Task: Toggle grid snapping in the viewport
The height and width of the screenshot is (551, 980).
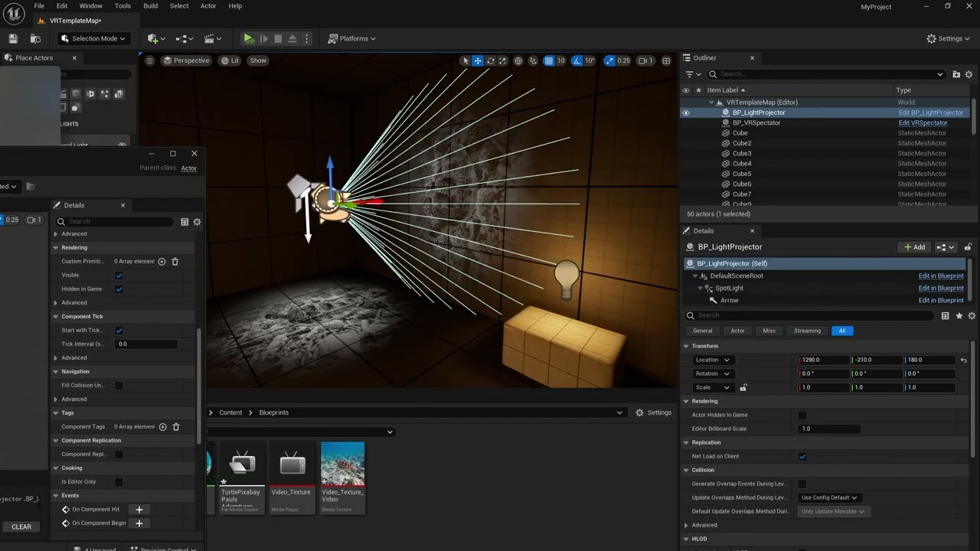Action: 549,60
